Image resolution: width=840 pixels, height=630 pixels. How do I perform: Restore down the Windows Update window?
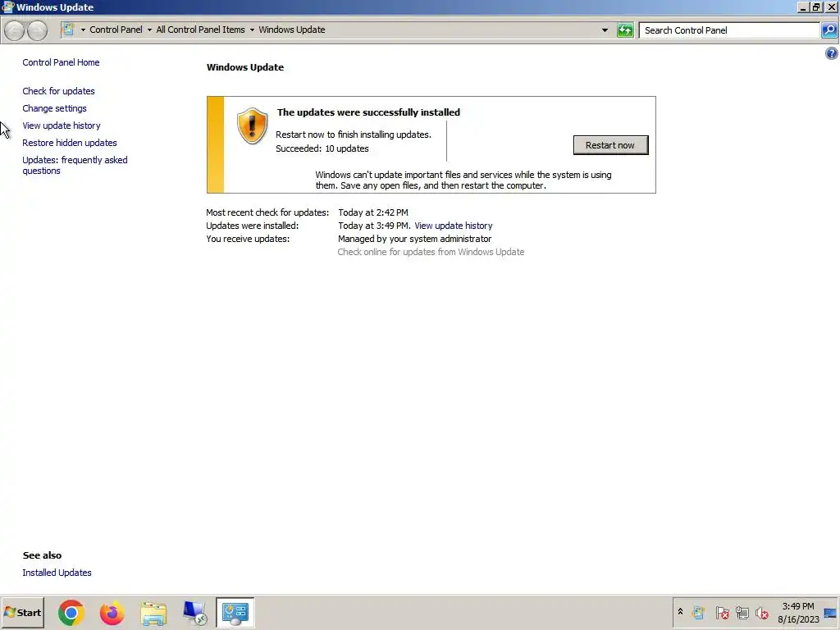pos(816,7)
